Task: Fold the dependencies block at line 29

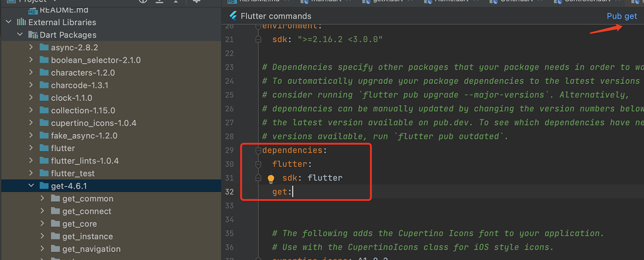Action: coord(258,150)
